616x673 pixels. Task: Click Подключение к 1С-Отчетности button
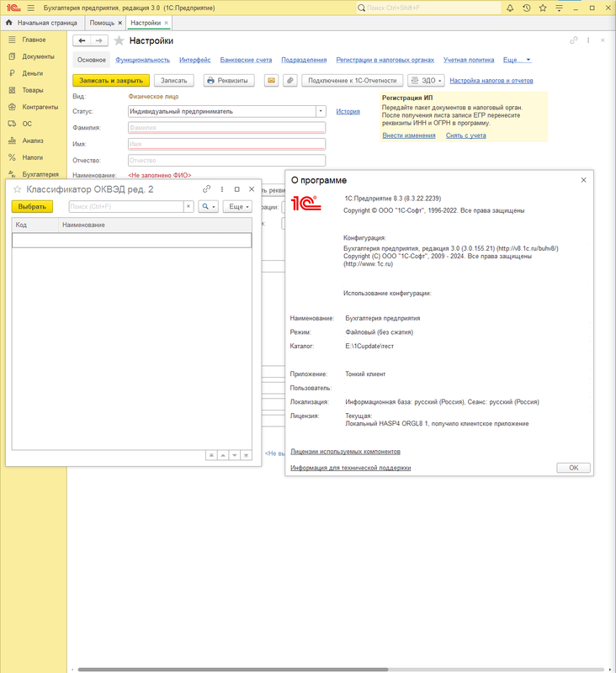tap(353, 80)
